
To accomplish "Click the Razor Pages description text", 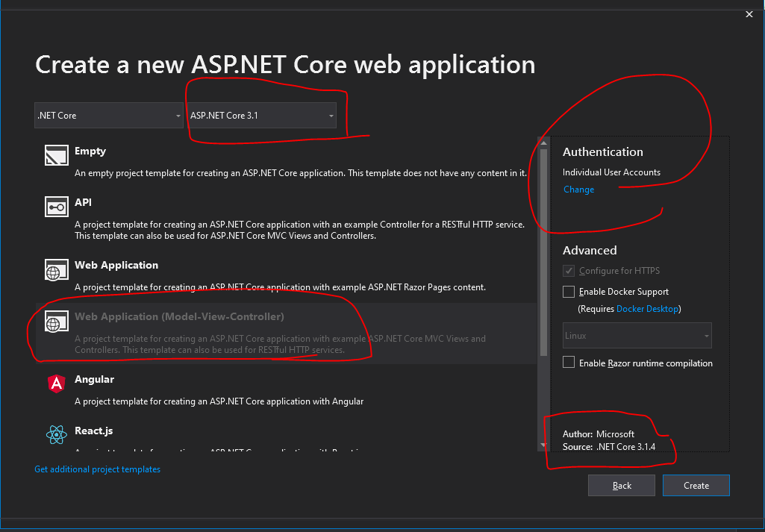I will point(280,287).
